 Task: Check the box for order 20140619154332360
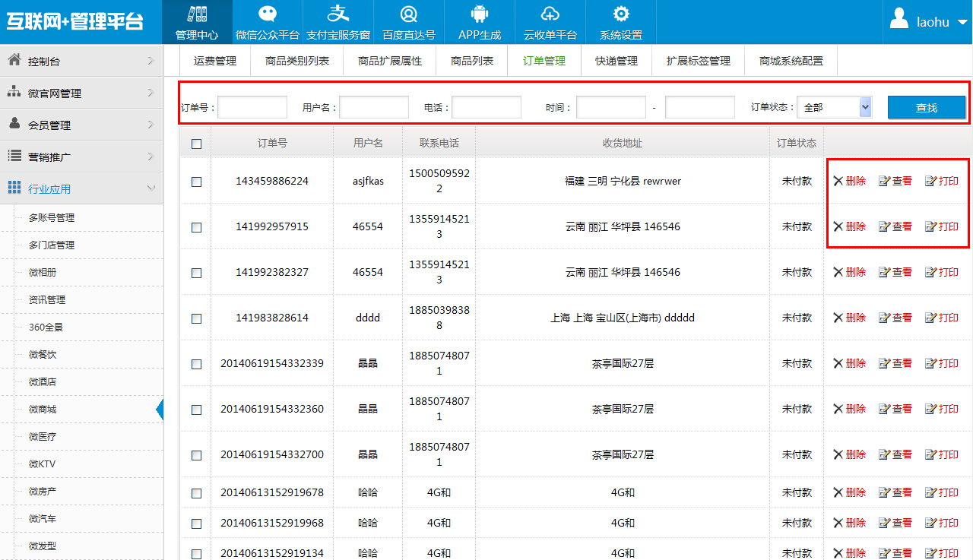click(x=197, y=410)
